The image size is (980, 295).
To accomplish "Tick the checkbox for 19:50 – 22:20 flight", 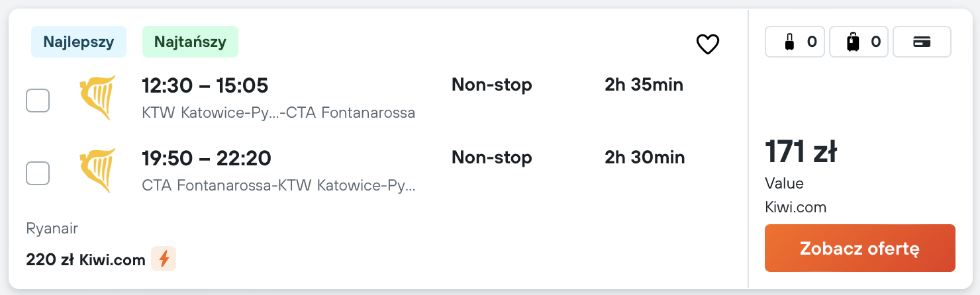I will [38, 173].
